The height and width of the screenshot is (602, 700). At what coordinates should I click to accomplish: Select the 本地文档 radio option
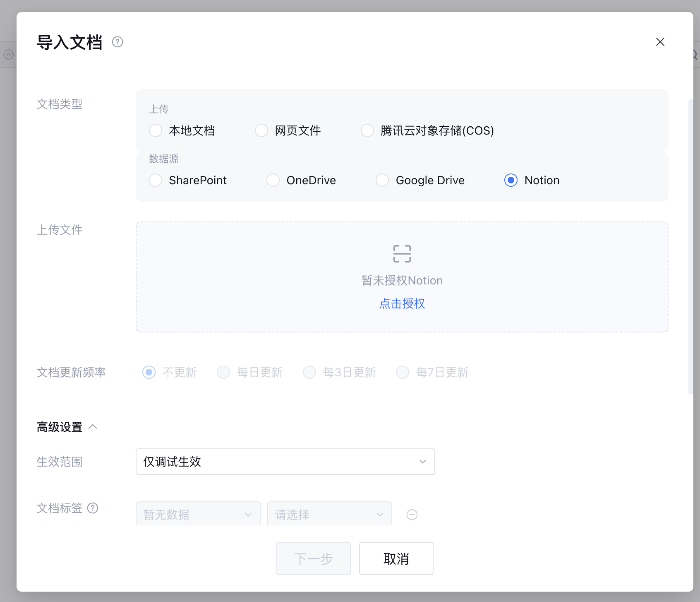click(x=156, y=131)
